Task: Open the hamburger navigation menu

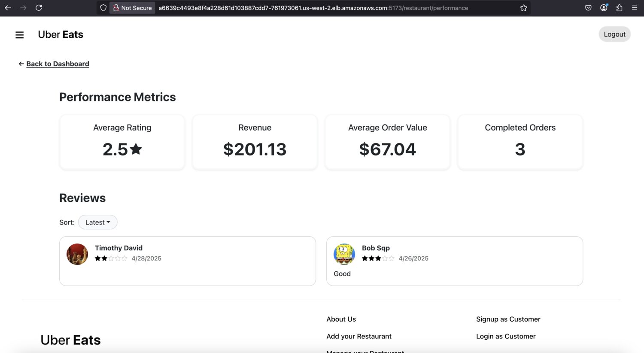Action: tap(20, 35)
